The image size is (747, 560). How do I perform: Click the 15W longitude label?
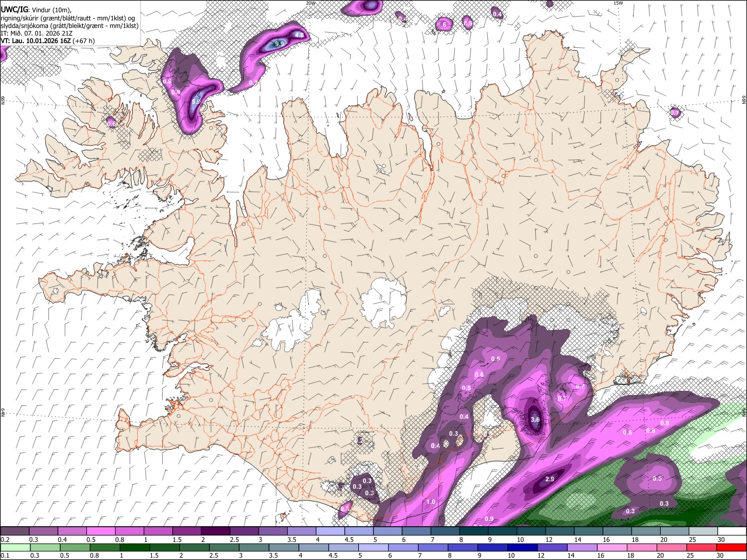[618, 3]
